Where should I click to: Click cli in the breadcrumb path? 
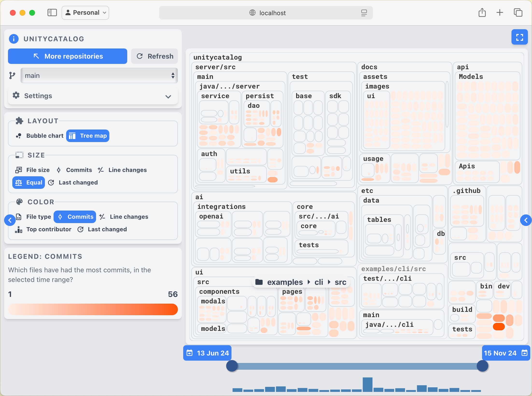[x=319, y=282]
